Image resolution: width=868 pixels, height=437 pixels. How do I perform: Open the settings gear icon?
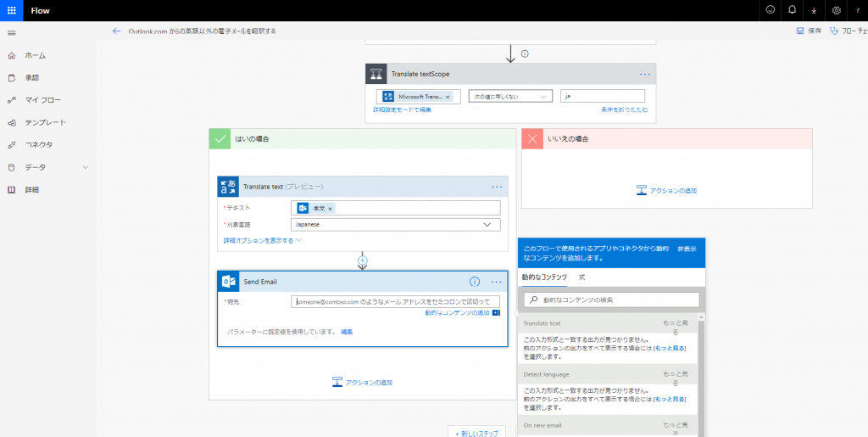point(836,10)
